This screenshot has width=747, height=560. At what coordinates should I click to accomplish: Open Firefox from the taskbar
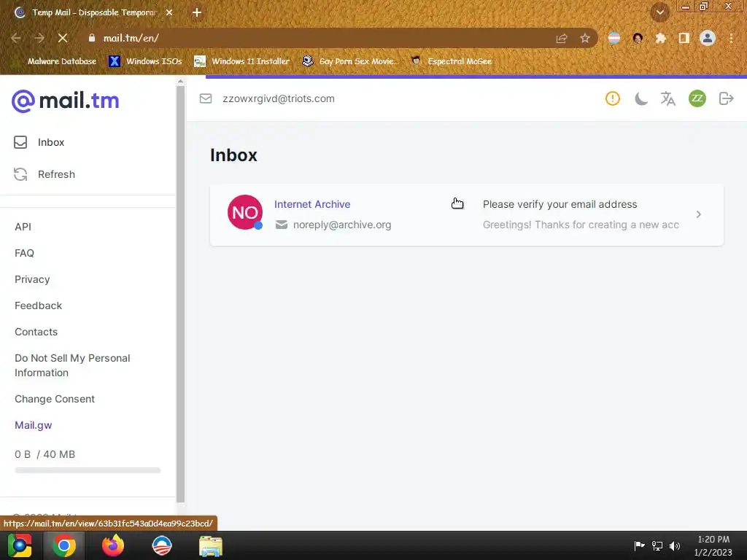point(113,545)
